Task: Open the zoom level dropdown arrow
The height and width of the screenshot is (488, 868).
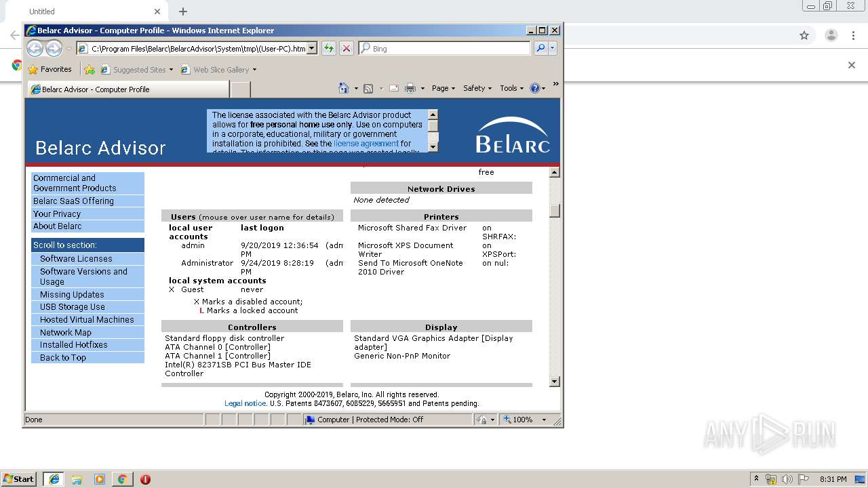Action: pos(544,420)
